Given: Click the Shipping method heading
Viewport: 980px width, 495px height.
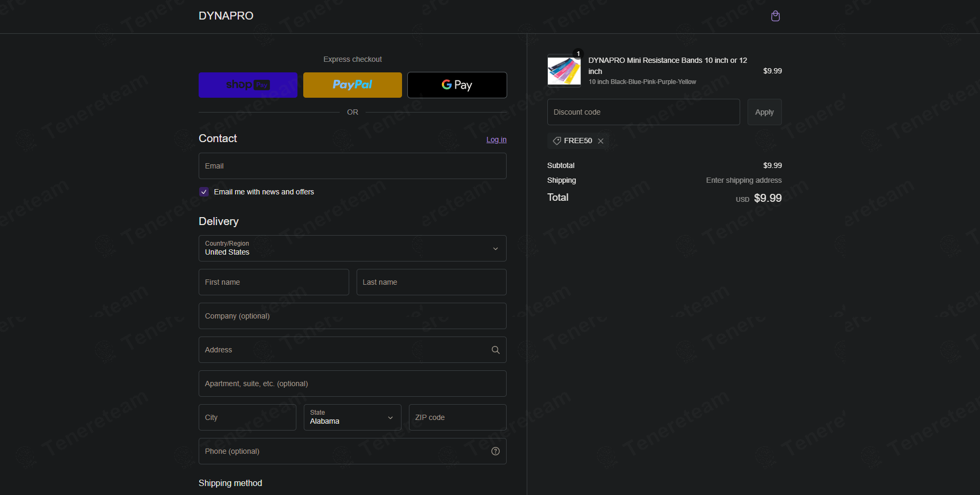Looking at the screenshot, I should tap(230, 483).
